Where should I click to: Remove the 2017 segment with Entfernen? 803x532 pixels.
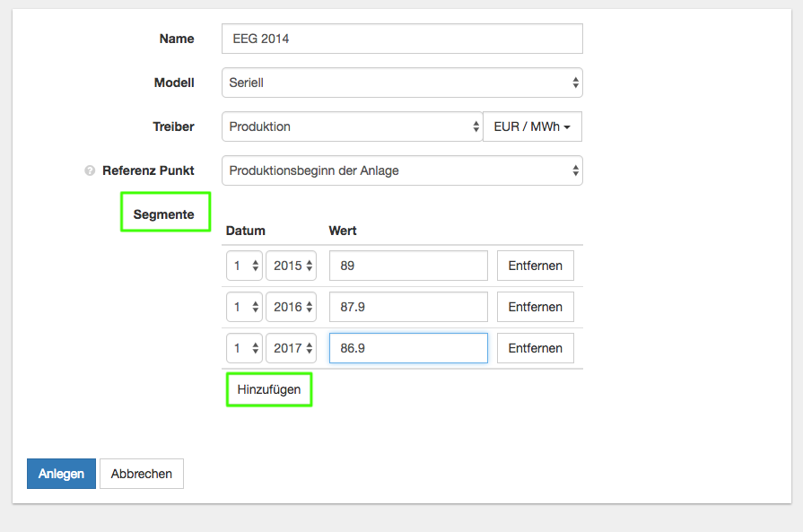(536, 348)
